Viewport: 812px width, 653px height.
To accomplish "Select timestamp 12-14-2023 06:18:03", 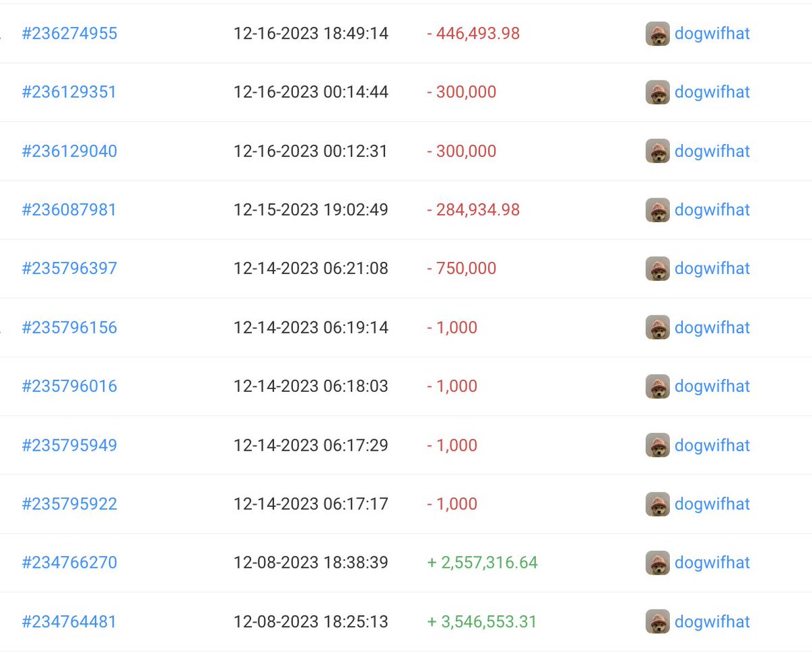I will coord(311,386).
